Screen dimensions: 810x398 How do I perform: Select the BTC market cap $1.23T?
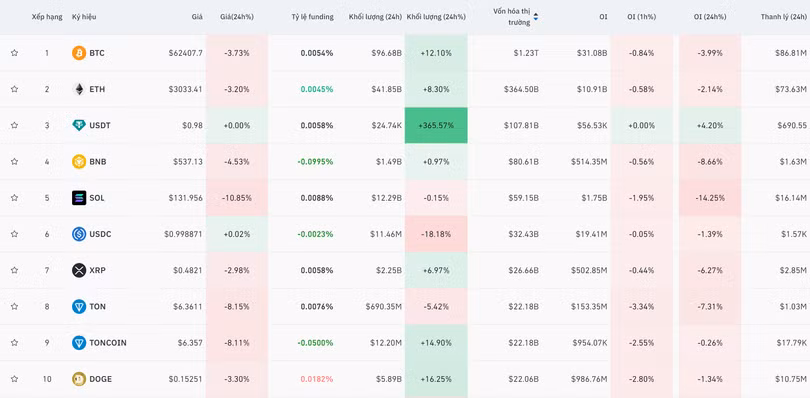pyautogui.click(x=527, y=53)
